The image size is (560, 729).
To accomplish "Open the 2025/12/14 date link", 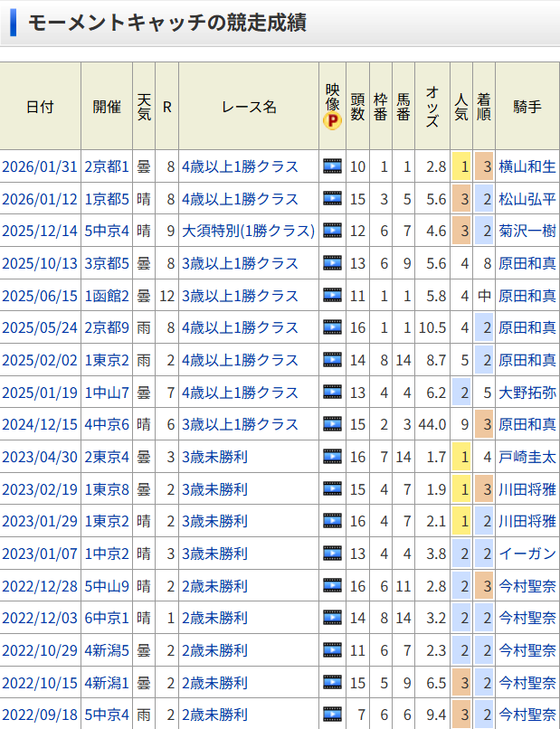I will [x=40, y=231].
